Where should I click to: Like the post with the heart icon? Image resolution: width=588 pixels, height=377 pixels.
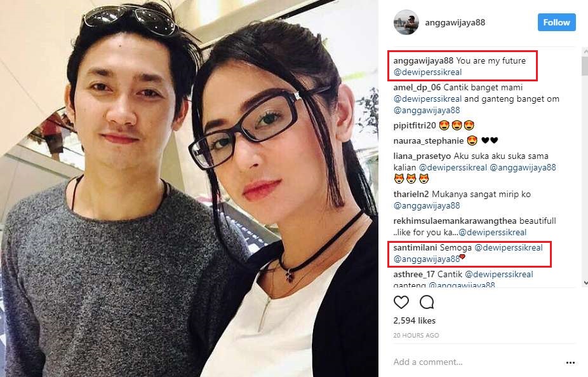pyautogui.click(x=401, y=302)
